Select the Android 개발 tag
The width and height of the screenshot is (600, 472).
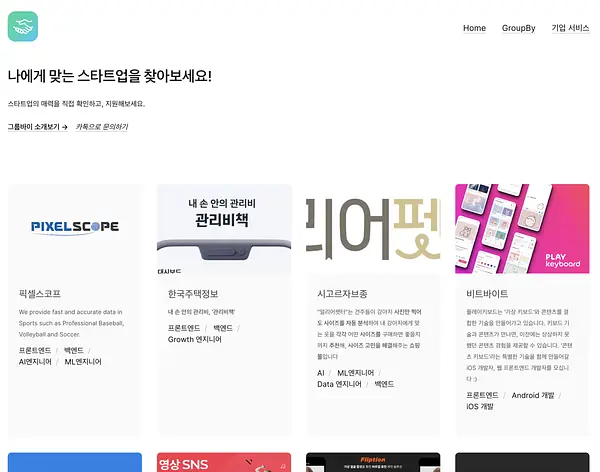(533, 395)
